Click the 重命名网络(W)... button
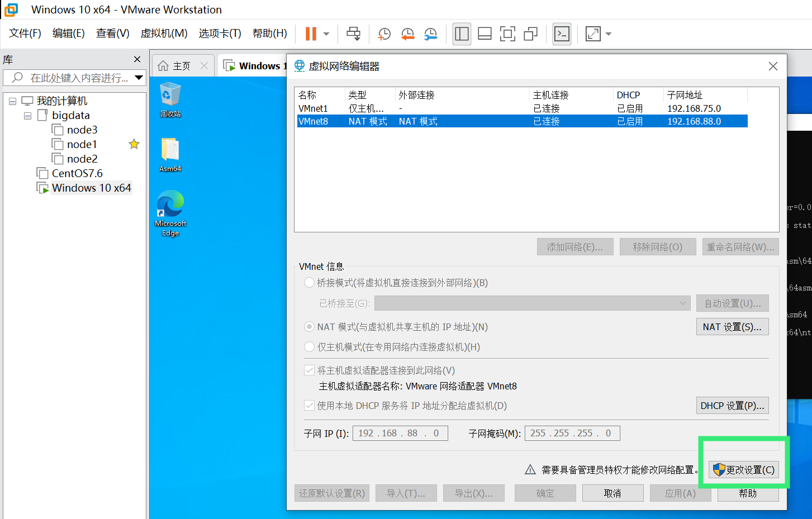The height and width of the screenshot is (519, 812). click(x=740, y=247)
